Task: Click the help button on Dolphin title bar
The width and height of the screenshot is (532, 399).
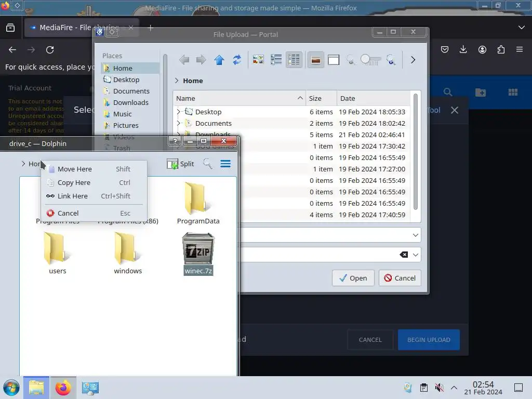Action: (175, 141)
